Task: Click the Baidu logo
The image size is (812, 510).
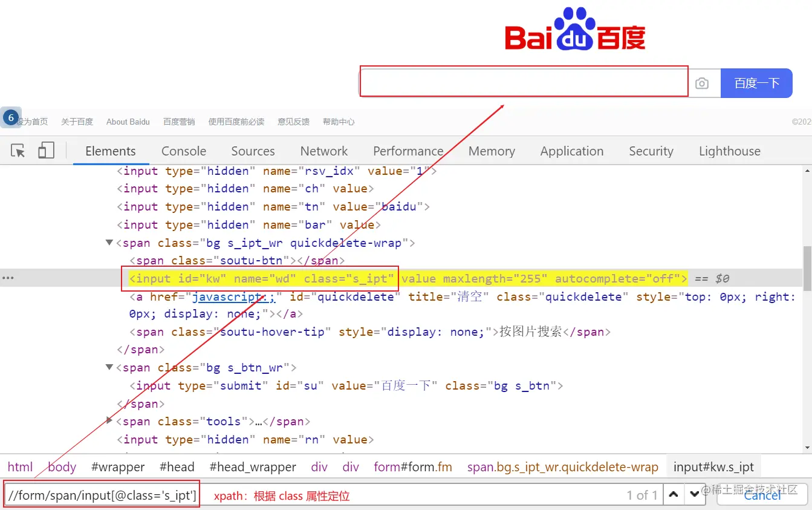Action: click(576, 29)
